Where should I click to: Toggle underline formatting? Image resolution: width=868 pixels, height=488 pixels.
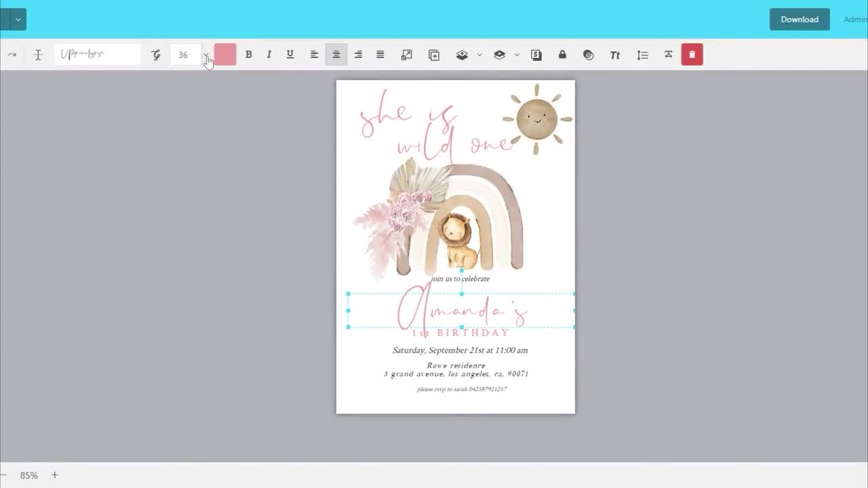point(290,55)
